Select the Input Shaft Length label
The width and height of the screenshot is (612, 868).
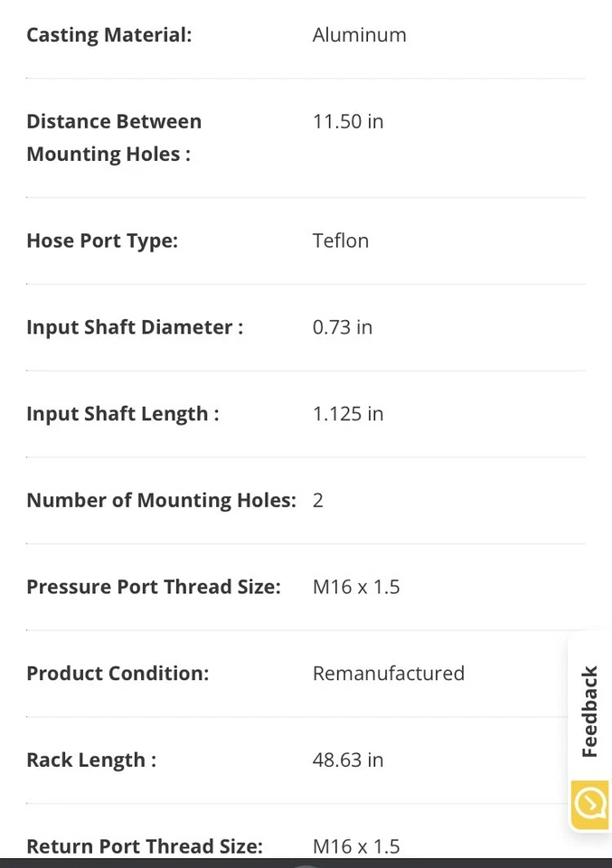pyautogui.click(x=123, y=414)
